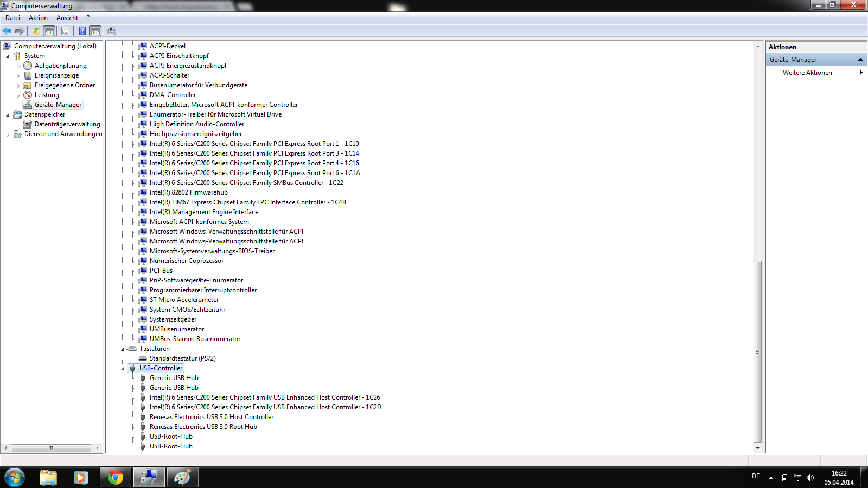Collapse the Tastaturen device category

[x=123, y=349]
